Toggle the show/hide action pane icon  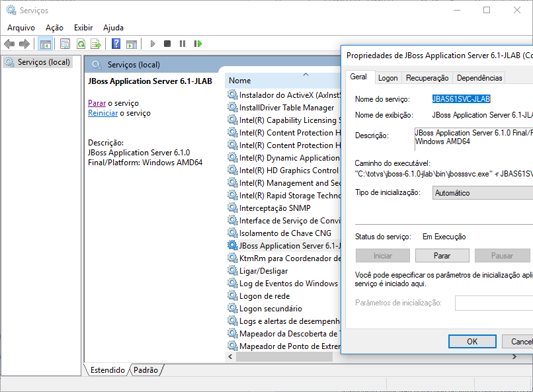click(x=132, y=44)
